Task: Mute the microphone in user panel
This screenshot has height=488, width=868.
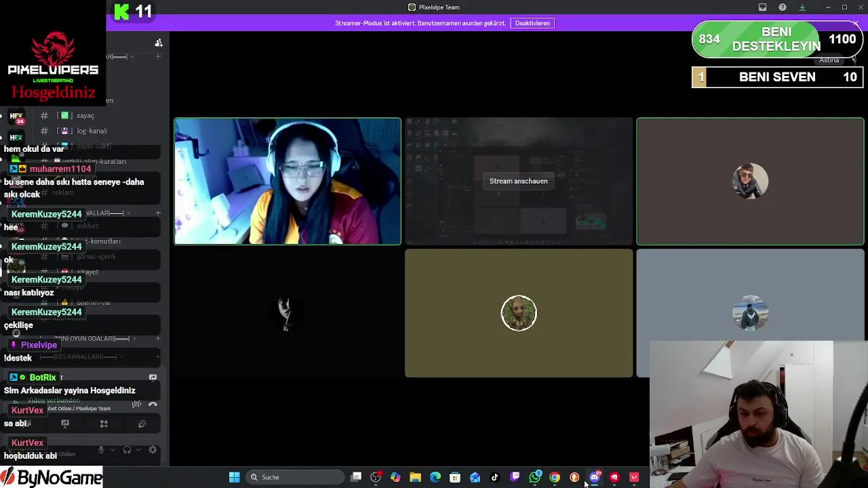Action: click(101, 450)
